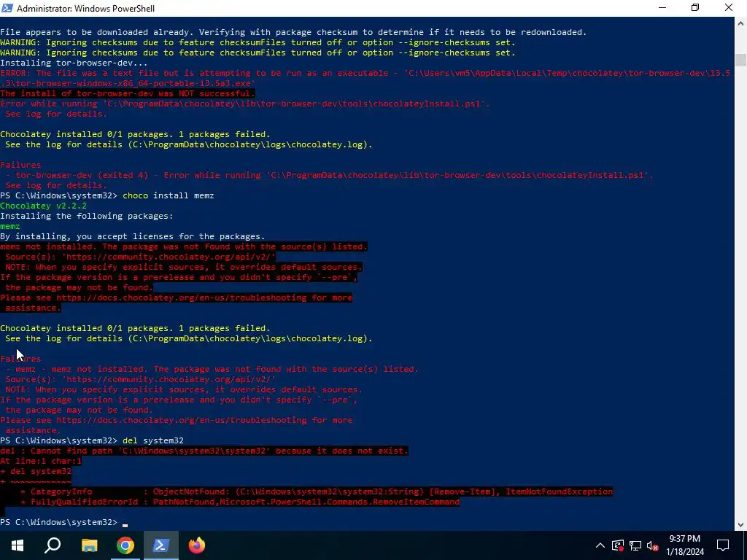Click the vertical scrollbar thumb
747x560 pixels.
[740, 61]
